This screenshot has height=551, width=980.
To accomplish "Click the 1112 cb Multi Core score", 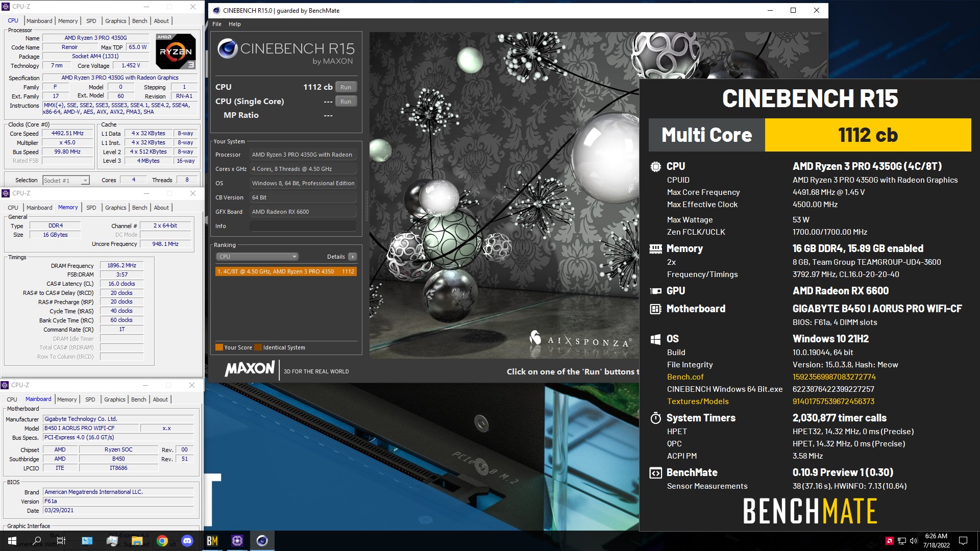I will pyautogui.click(x=868, y=135).
